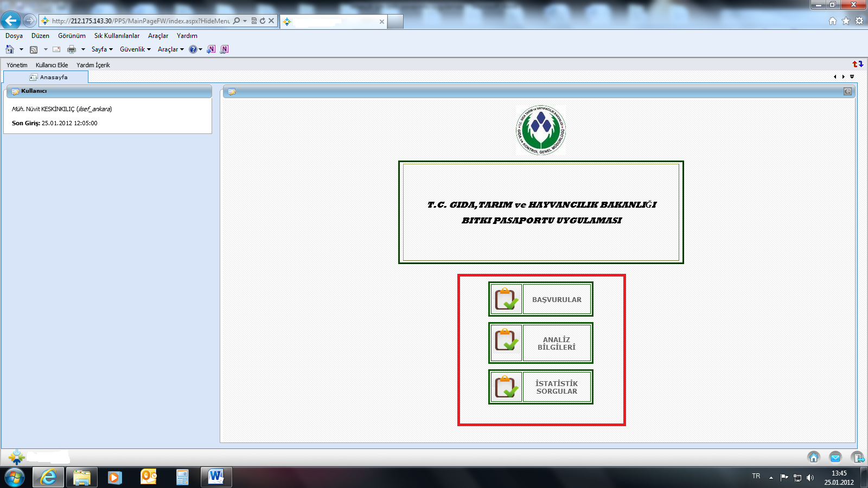This screenshot has height=488, width=868.
Task: Click the clipboard icon beside İSTATİSTİK SORGULAR
Action: tap(506, 387)
